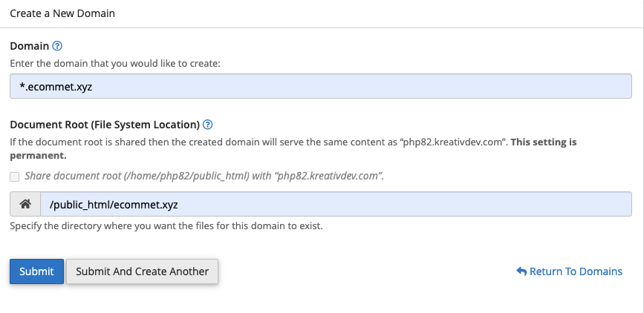Enable Share document root checkbox
This screenshot has height=313, width=644.
point(15,177)
